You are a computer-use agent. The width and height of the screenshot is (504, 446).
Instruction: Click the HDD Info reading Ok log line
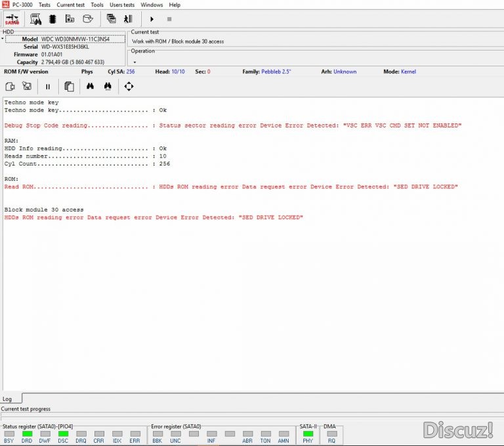click(x=85, y=148)
